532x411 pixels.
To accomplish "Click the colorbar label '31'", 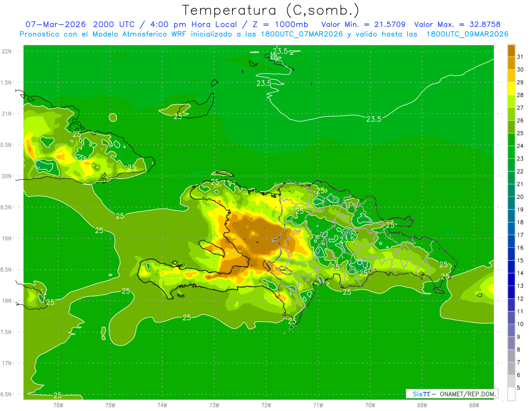I will tap(520, 57).
